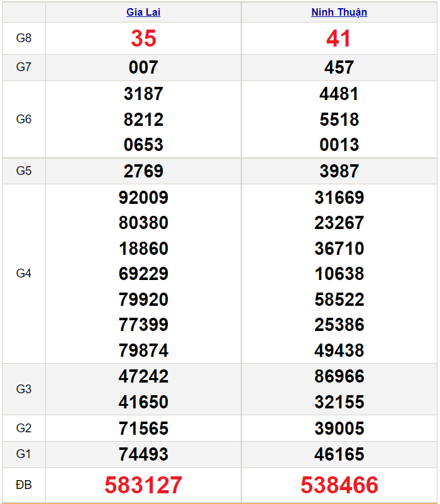
Task: Select Gia Lai G4 number 69229
Action: coord(143,274)
